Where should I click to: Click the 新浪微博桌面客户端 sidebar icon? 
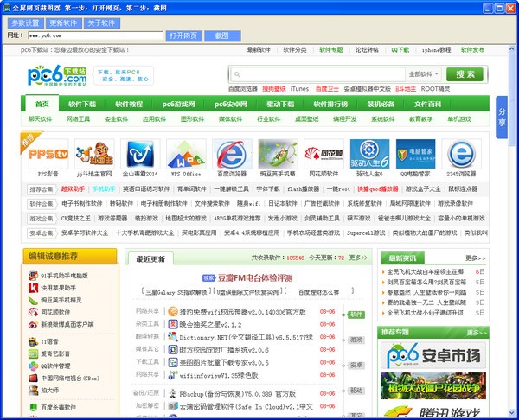[x=33, y=324]
